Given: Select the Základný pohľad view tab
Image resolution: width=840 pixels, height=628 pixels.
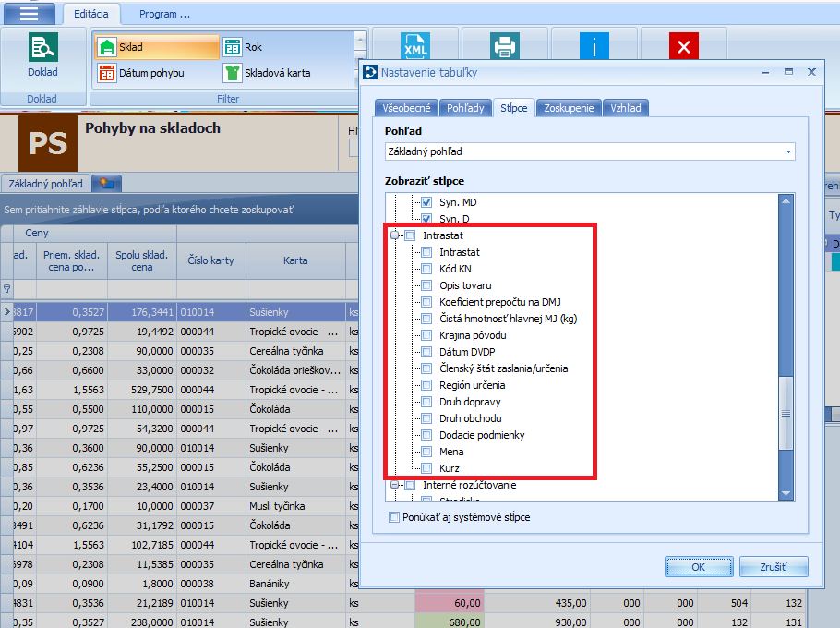Looking at the screenshot, I should coord(45,184).
